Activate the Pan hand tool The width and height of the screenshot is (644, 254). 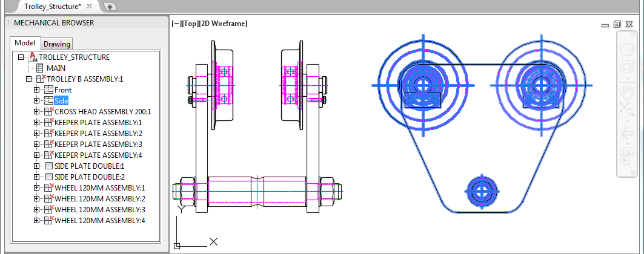[x=627, y=91]
